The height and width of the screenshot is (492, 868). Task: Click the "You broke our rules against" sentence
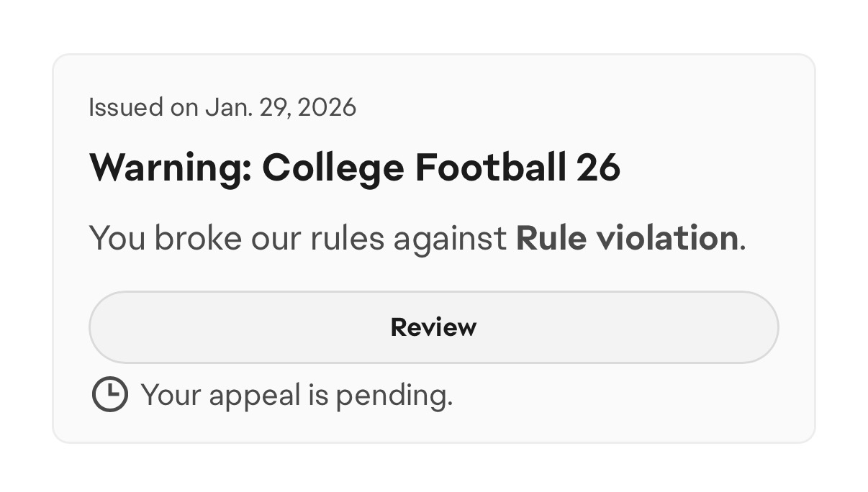[298, 238]
